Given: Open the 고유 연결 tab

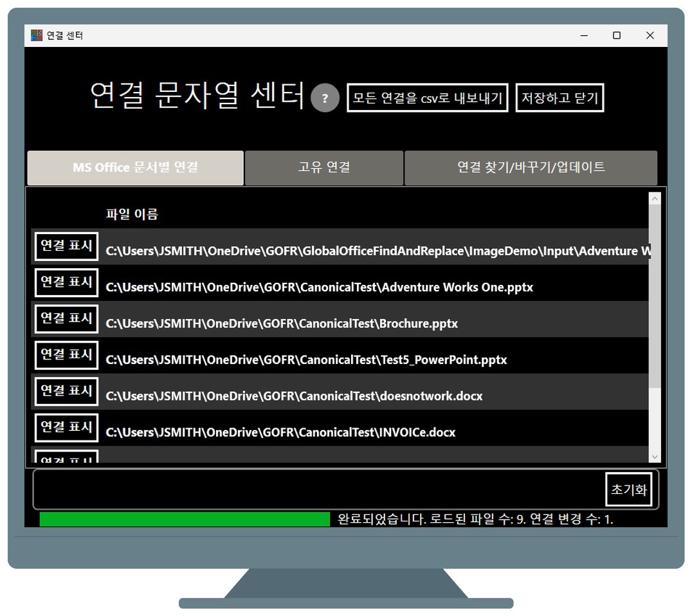Looking at the screenshot, I should click(324, 168).
